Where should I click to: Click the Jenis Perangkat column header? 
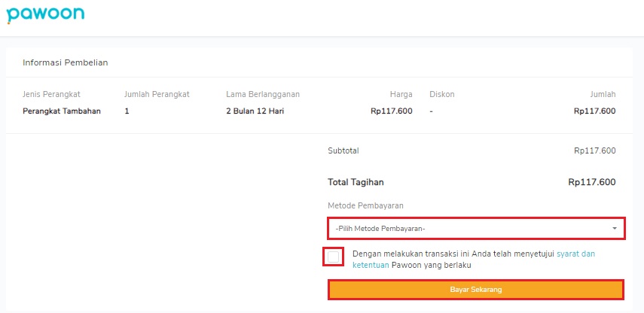click(x=51, y=94)
